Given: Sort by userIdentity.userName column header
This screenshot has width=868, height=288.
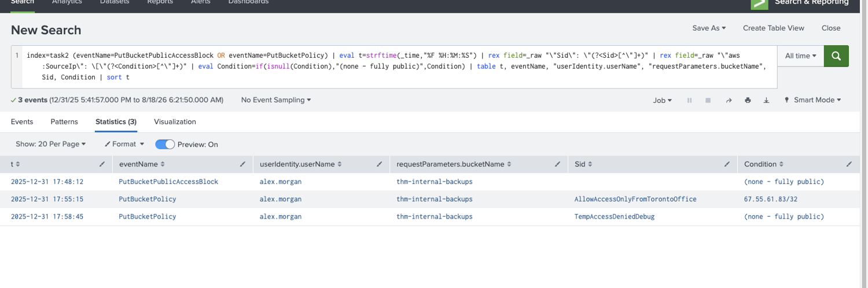Looking at the screenshot, I should [x=301, y=164].
